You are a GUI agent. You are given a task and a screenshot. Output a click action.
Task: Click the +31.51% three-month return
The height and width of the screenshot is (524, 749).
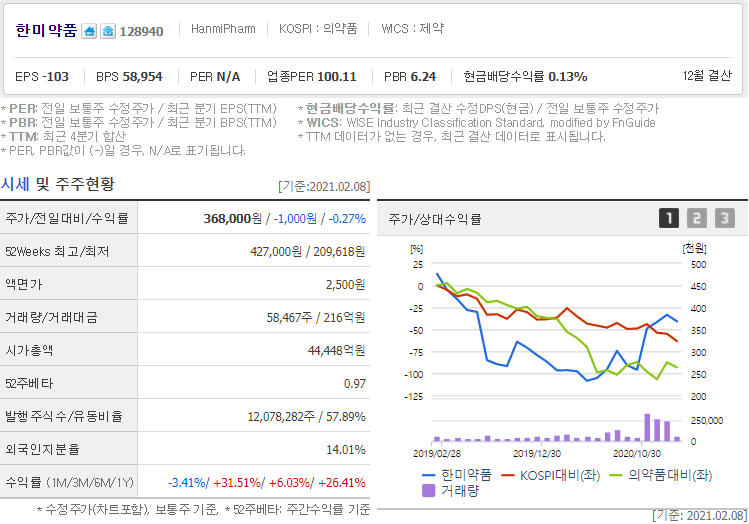point(237,482)
